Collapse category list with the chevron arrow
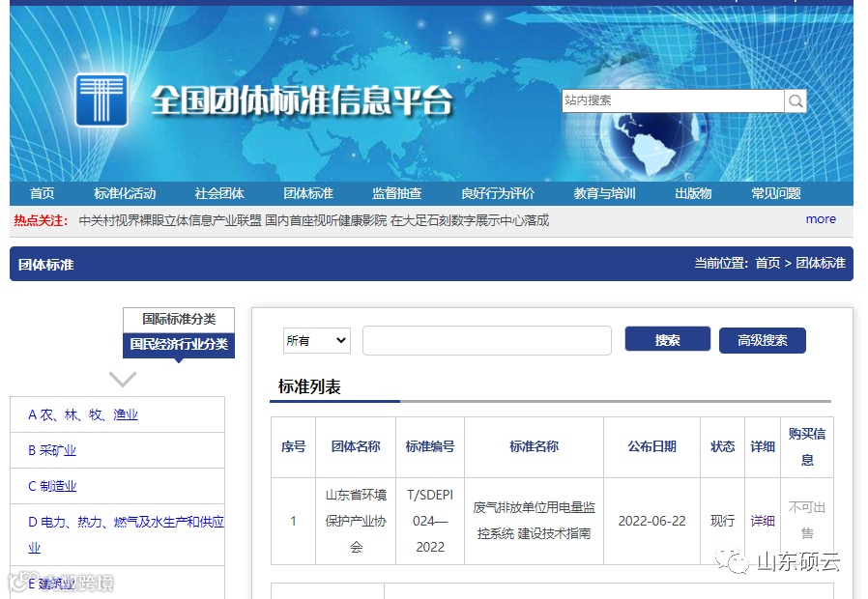 click(x=123, y=380)
